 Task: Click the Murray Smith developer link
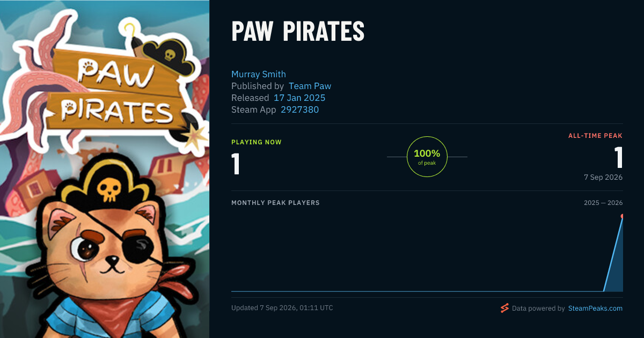click(x=259, y=74)
